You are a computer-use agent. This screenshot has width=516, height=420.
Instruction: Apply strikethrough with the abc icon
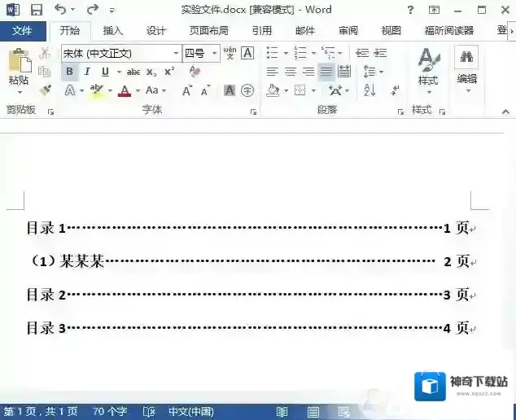[133, 72]
